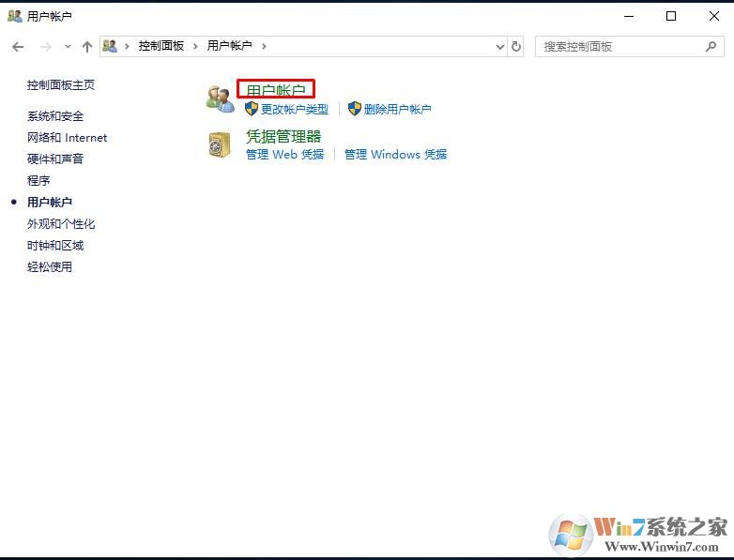Go up one level with up arrow
The height and width of the screenshot is (560, 734).
(87, 47)
